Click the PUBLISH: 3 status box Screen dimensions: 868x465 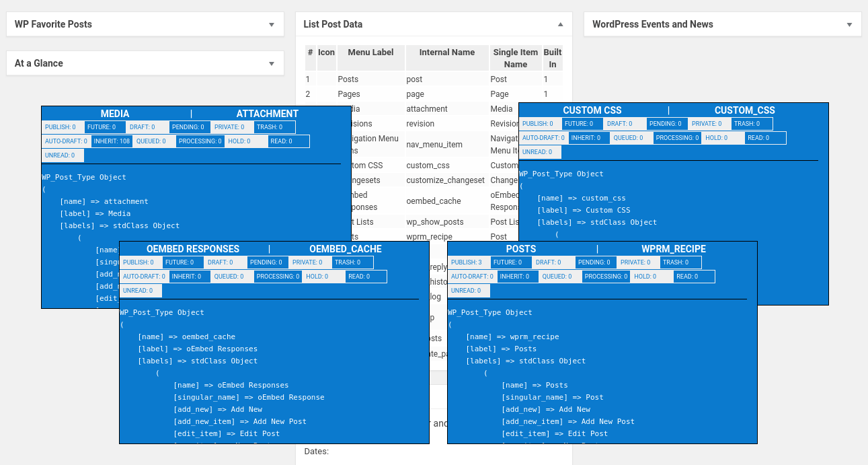pos(469,262)
